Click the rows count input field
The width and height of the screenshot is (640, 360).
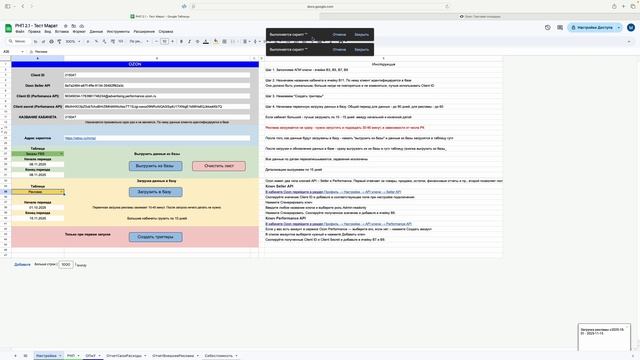66,264
